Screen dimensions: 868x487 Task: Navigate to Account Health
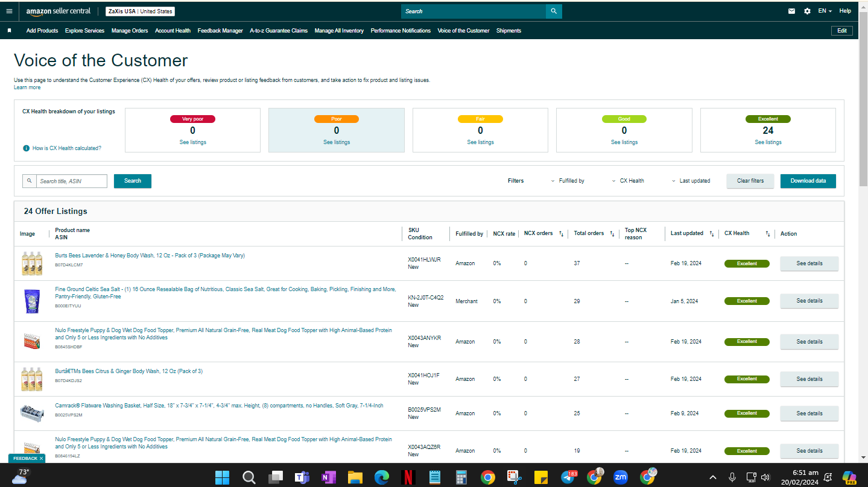click(173, 31)
